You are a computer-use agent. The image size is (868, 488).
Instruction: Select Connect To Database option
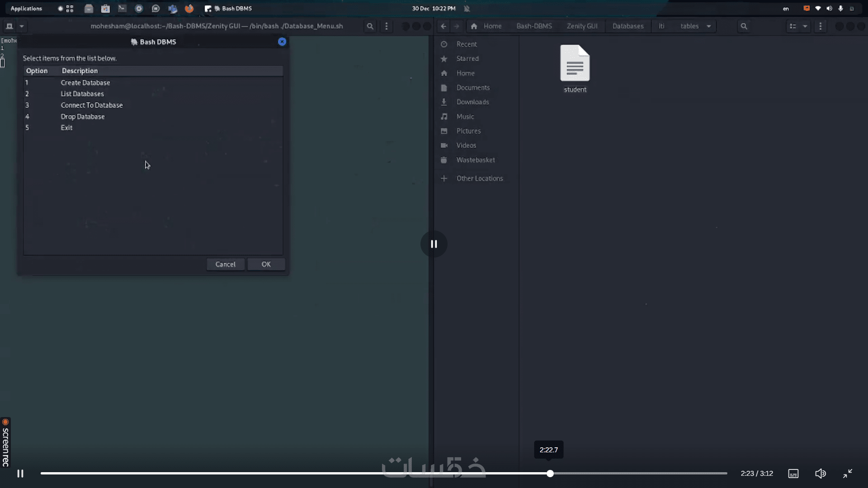pos(92,105)
